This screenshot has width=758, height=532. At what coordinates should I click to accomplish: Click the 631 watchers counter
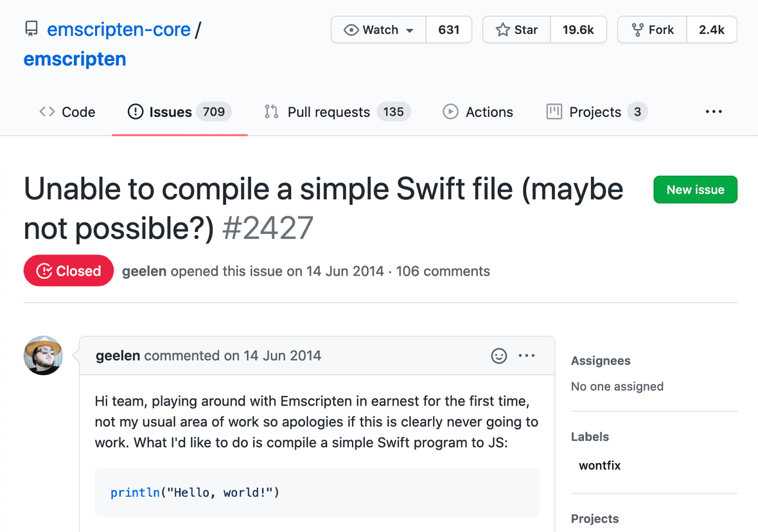(448, 30)
